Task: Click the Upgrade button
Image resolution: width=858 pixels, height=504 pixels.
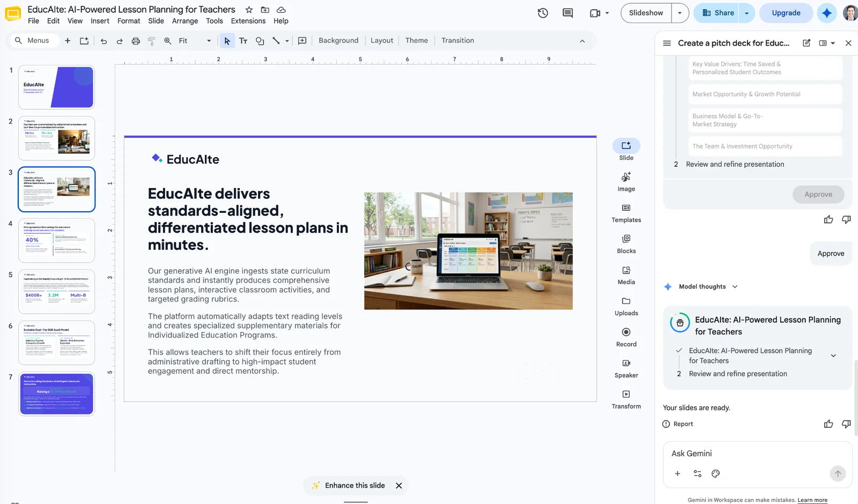Action: point(786,13)
